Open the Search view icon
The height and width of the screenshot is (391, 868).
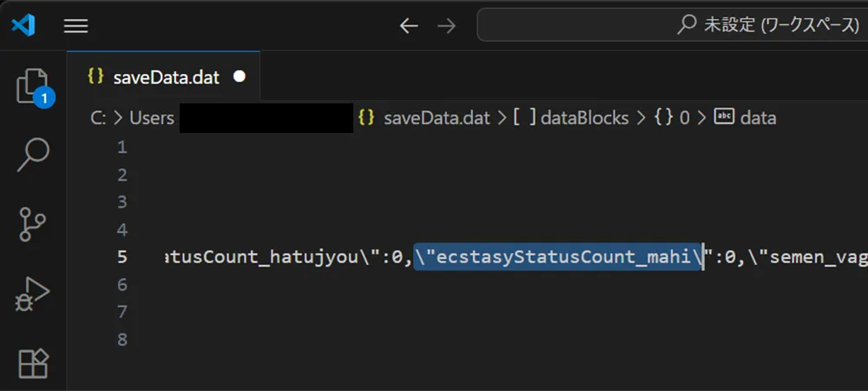(x=33, y=156)
